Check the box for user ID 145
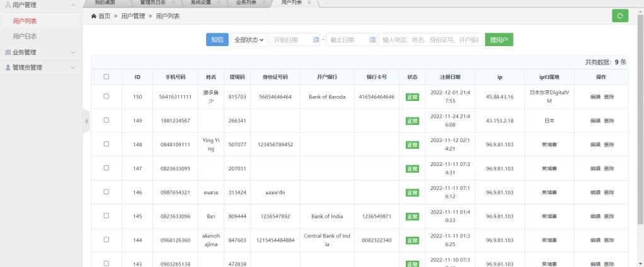The height and width of the screenshot is (267, 644). (x=106, y=216)
